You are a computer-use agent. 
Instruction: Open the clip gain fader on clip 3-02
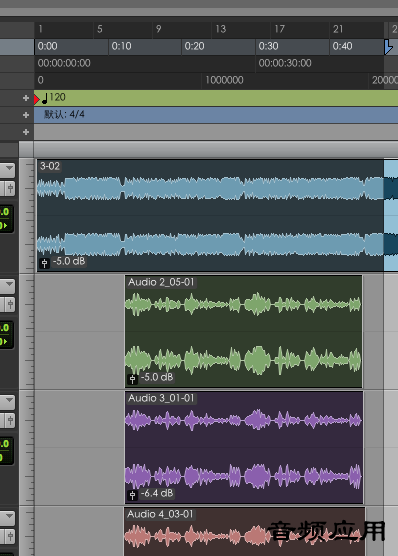[44, 263]
